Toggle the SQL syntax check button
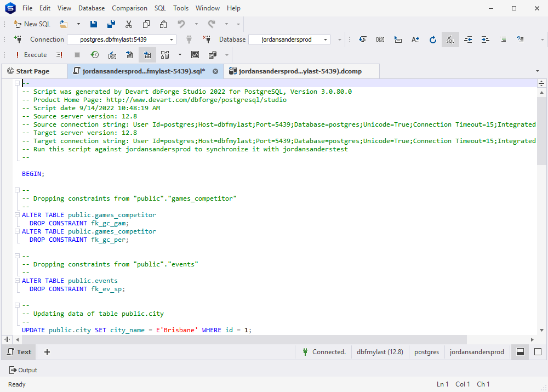The height and width of the screenshot is (392, 548). point(450,39)
